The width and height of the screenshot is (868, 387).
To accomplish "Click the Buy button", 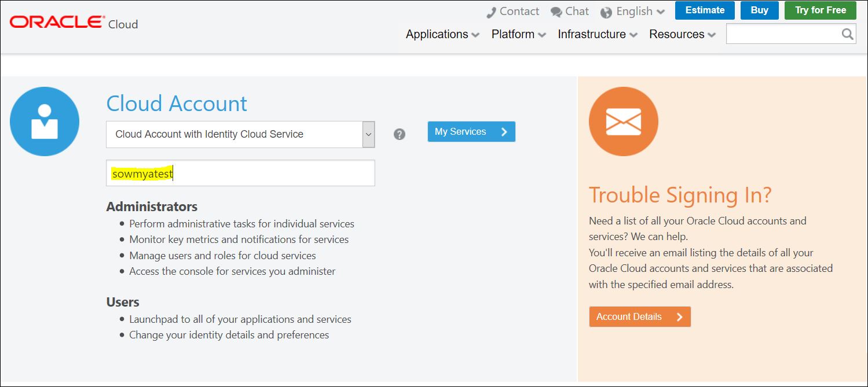I will click(x=760, y=10).
